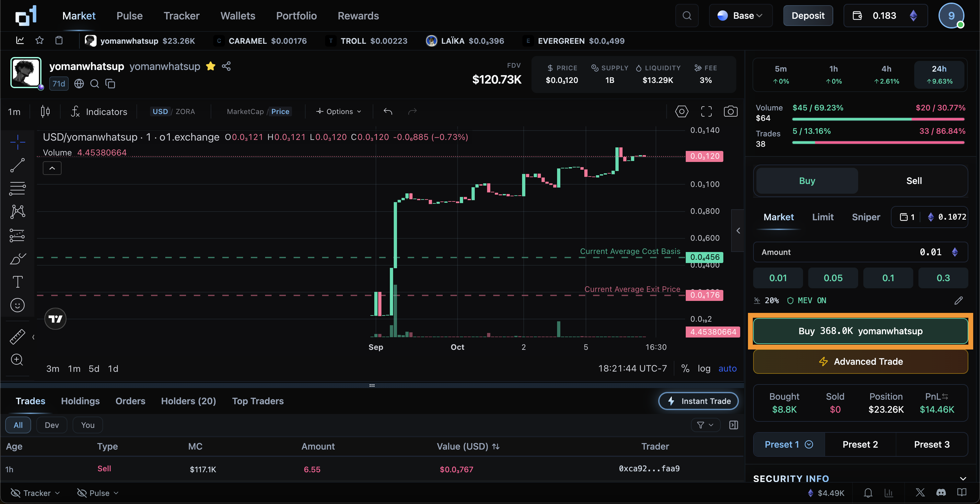This screenshot has width=980, height=504.
Task: Click the share icon next to yomanwhatsup
Action: coord(226,66)
